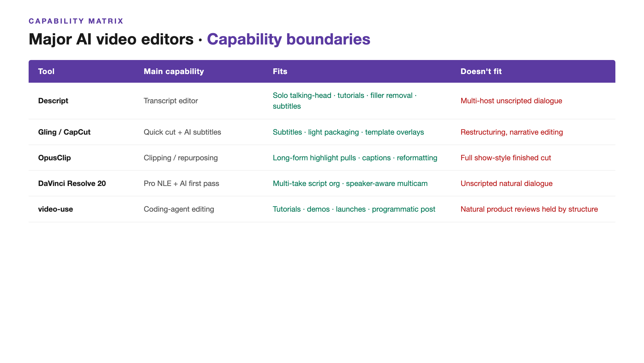
Task: Click 'Unscripted natural dialogue' cell
Action: tap(507, 184)
